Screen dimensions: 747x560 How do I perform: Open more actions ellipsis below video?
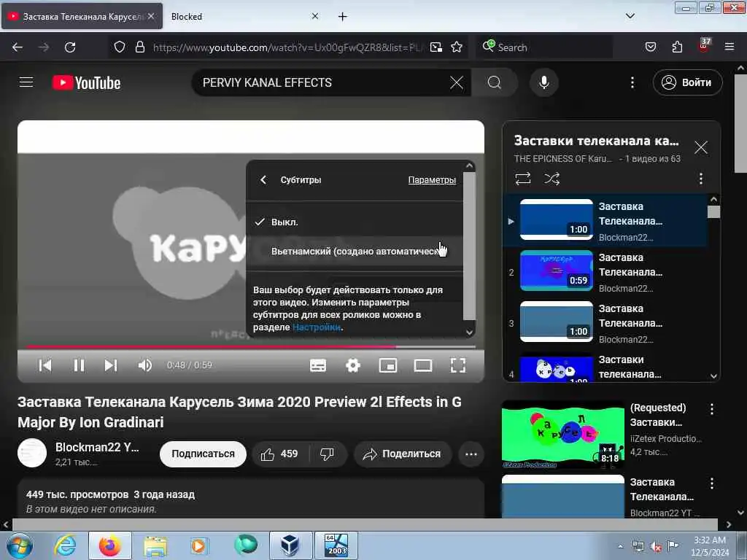[471, 454]
